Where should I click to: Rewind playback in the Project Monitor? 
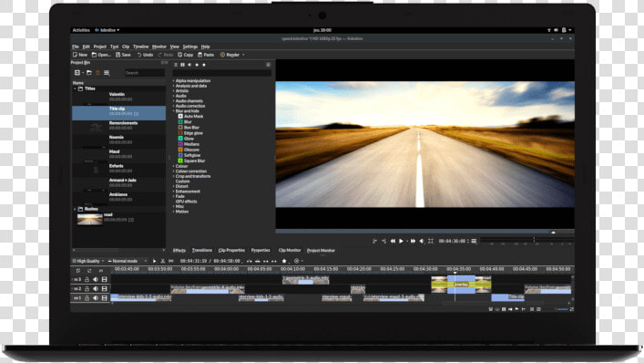click(394, 241)
